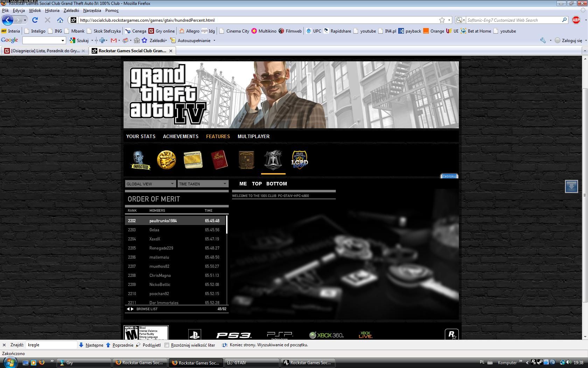Bookmark the page with the star icon

coord(442,20)
